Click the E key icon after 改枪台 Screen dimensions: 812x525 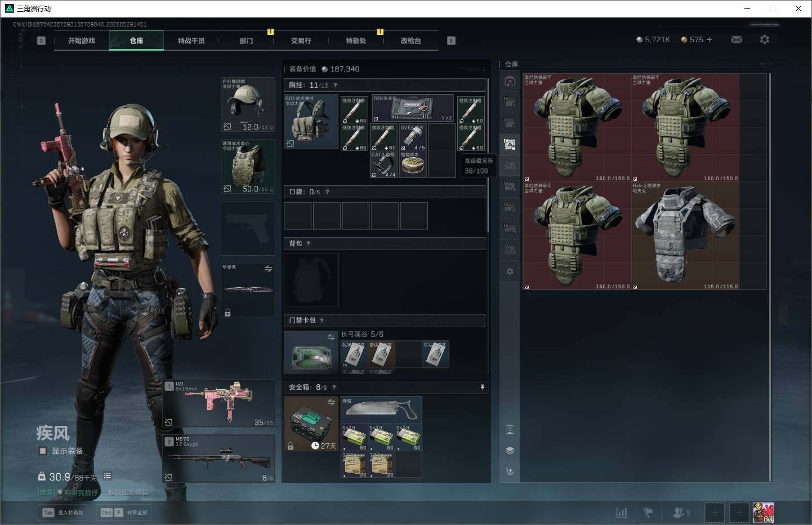(451, 41)
